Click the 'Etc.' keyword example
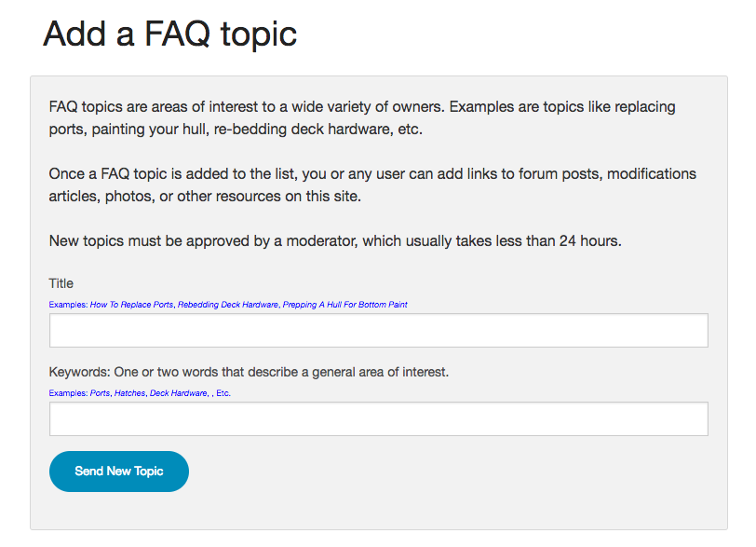 click(x=223, y=393)
